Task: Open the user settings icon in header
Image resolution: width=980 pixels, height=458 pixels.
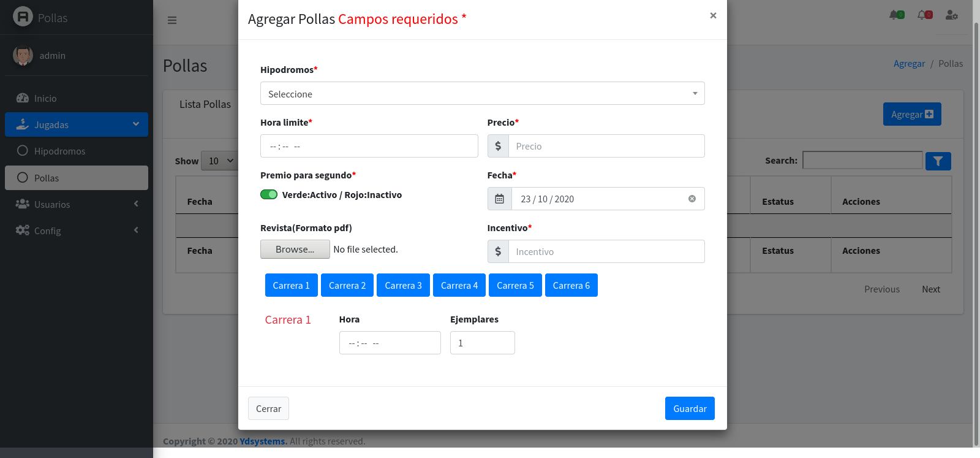Action: (x=951, y=15)
